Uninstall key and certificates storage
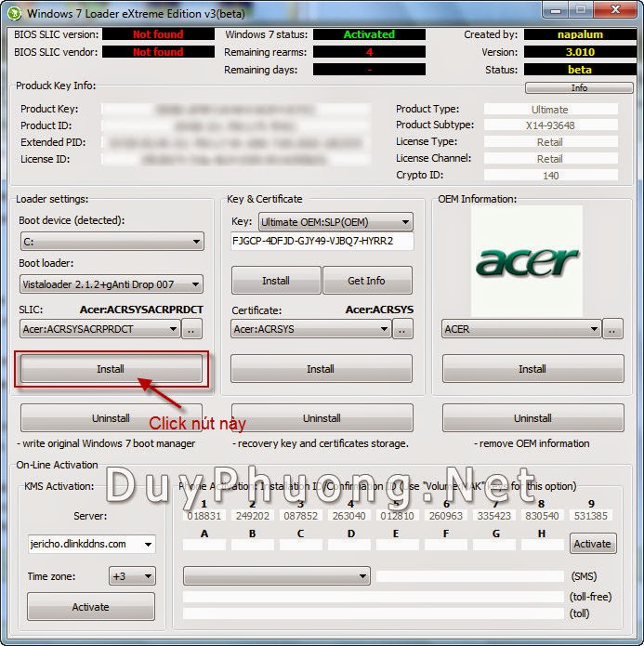This screenshot has width=644, height=646. pos(322,417)
